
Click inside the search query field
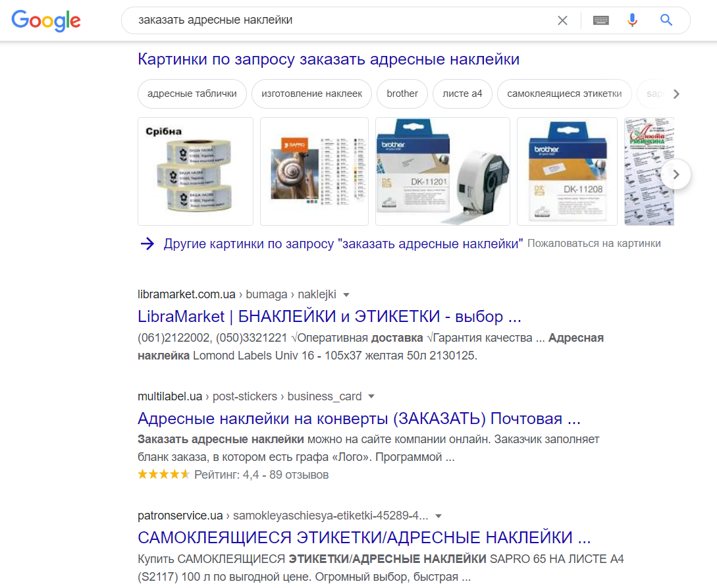click(338, 20)
